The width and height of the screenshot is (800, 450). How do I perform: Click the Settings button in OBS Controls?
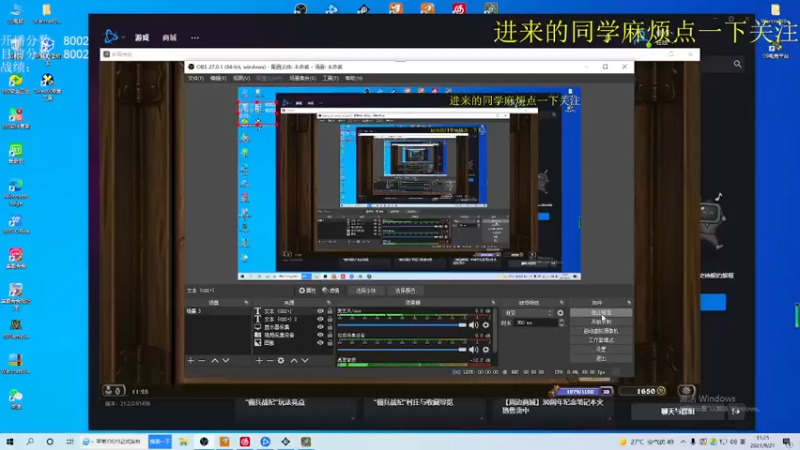(x=601, y=349)
